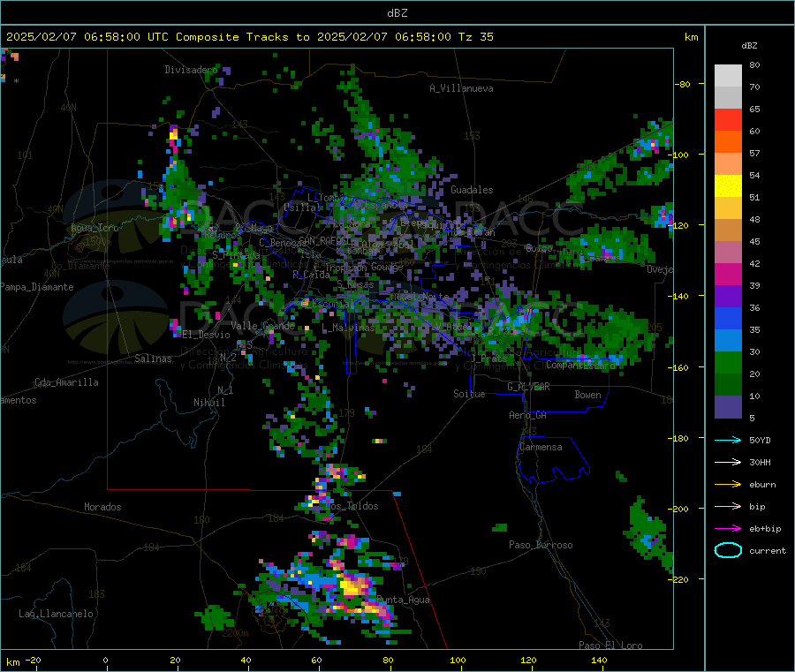Click the Punta_Agua map label

click(403, 600)
